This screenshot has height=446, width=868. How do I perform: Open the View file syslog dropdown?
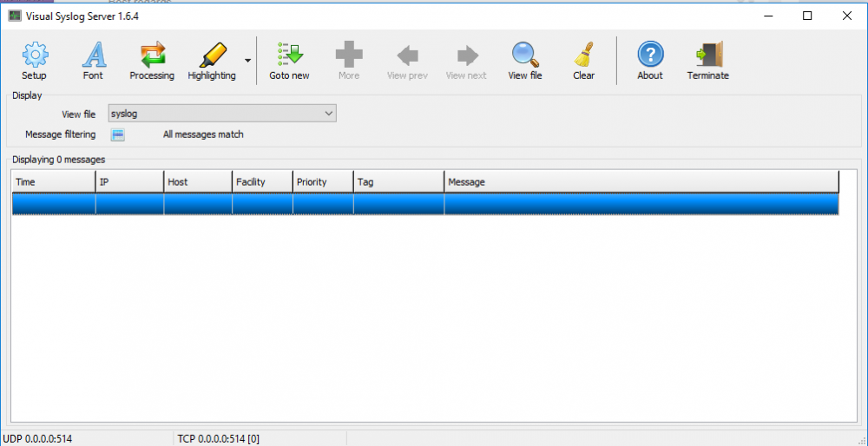222,114
